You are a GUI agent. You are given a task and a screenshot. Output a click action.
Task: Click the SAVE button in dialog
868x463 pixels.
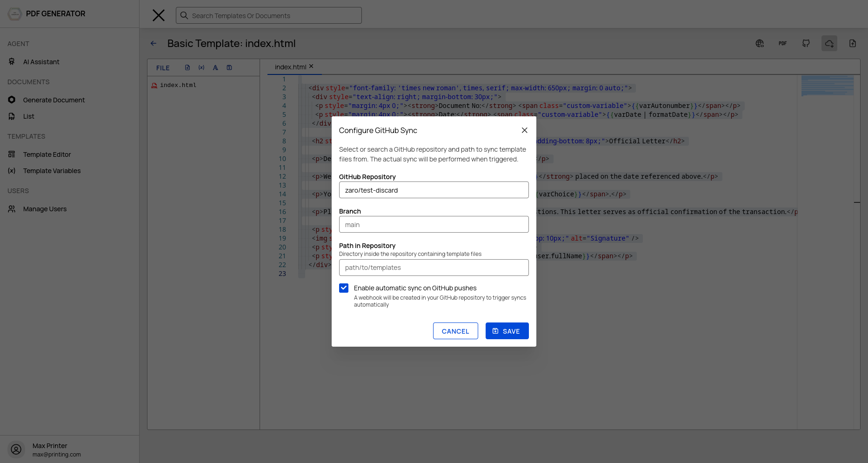(x=507, y=331)
